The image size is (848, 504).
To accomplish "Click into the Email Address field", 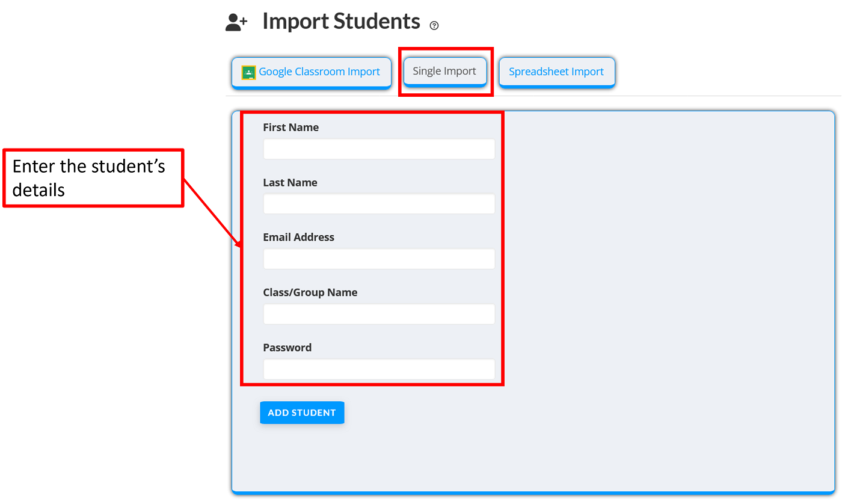I will pyautogui.click(x=379, y=259).
